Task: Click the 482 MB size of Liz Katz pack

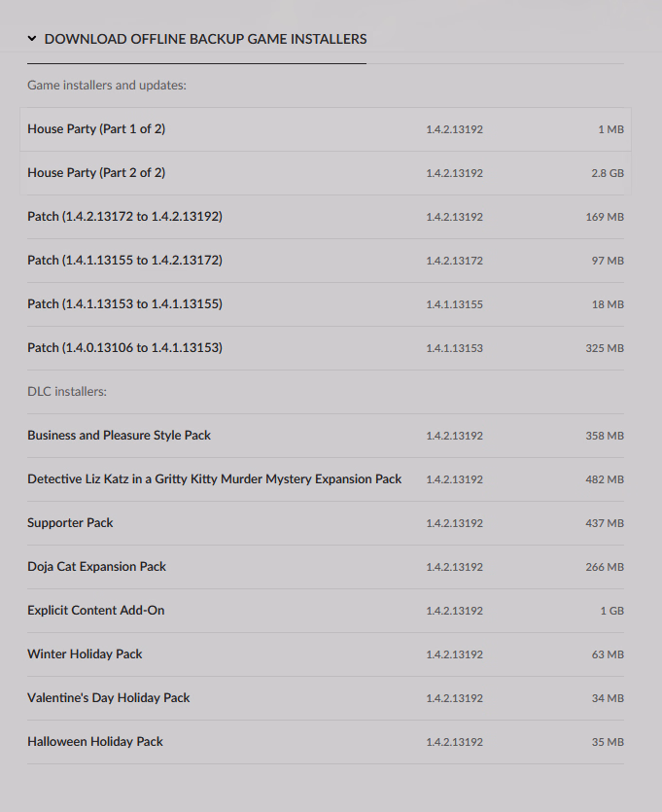Action: [605, 479]
